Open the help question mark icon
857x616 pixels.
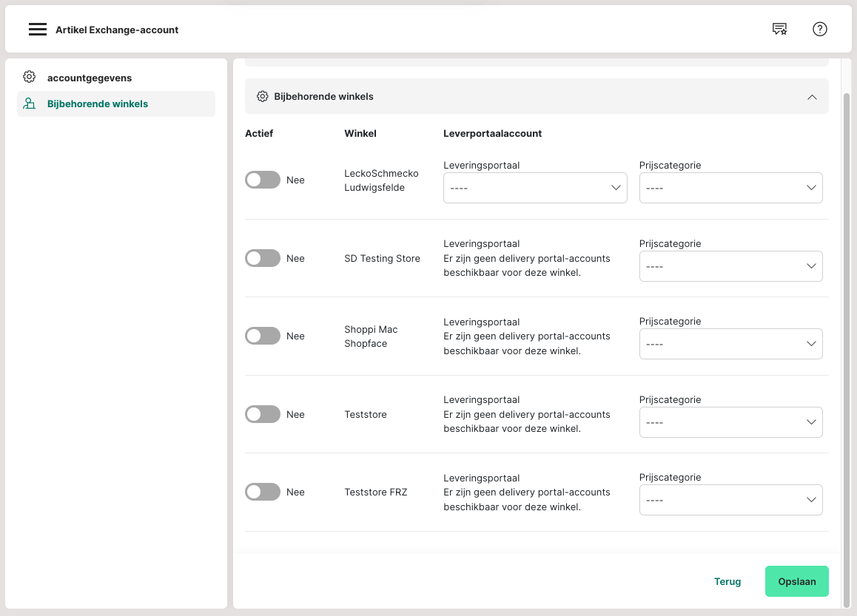point(819,30)
